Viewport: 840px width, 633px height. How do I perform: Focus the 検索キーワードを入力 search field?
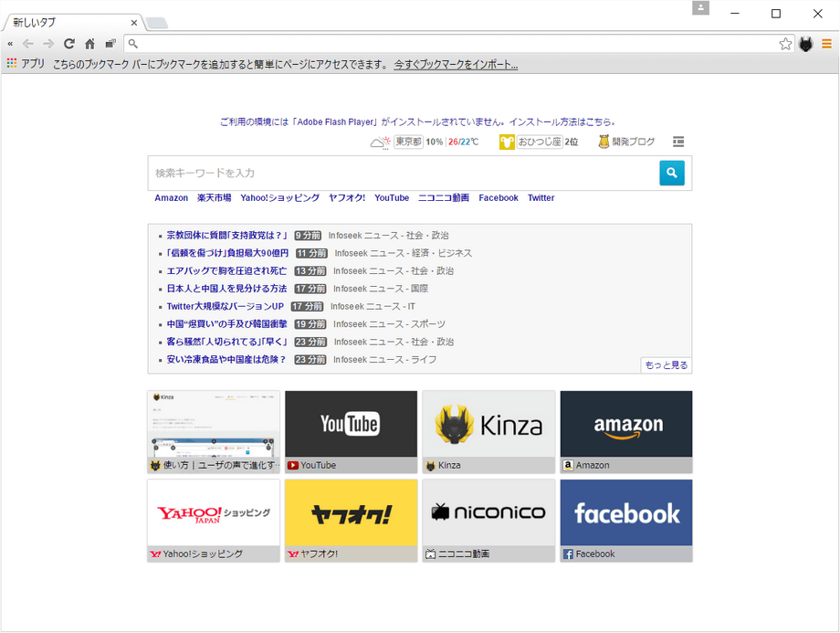tap(404, 174)
